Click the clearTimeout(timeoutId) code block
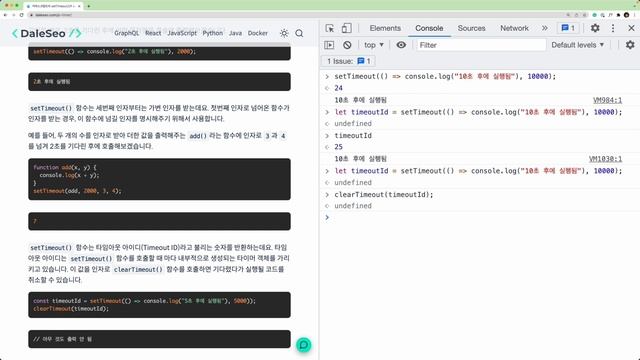The width and height of the screenshot is (640, 360). click(x=159, y=305)
